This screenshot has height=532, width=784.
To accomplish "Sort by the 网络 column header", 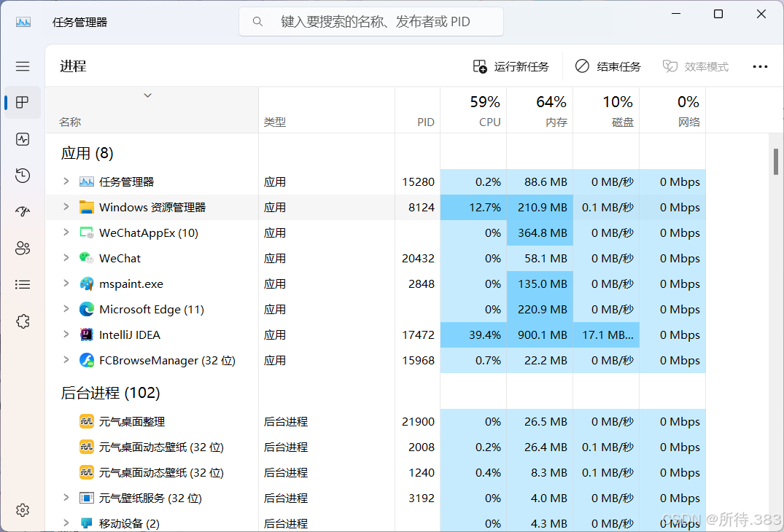I will click(x=672, y=110).
